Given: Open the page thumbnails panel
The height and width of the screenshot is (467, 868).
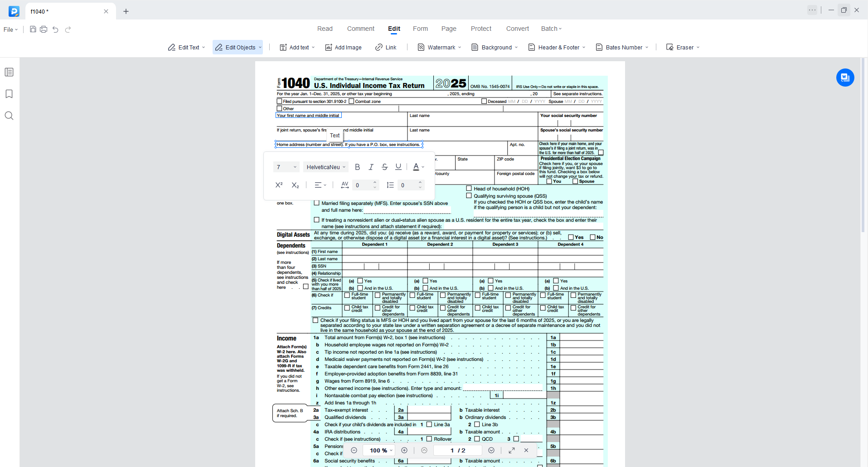Looking at the screenshot, I should coord(9,72).
